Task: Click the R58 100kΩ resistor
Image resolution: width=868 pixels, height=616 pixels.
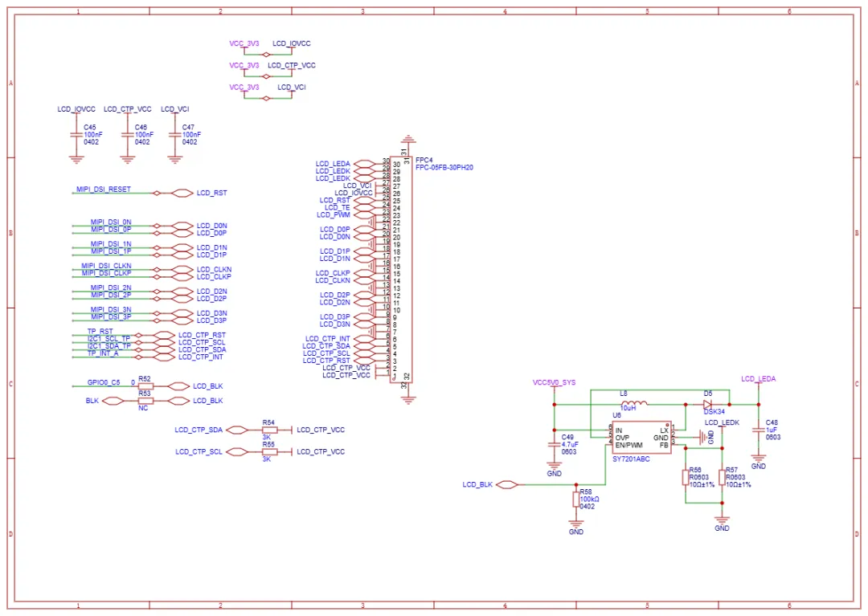Action: click(x=576, y=500)
